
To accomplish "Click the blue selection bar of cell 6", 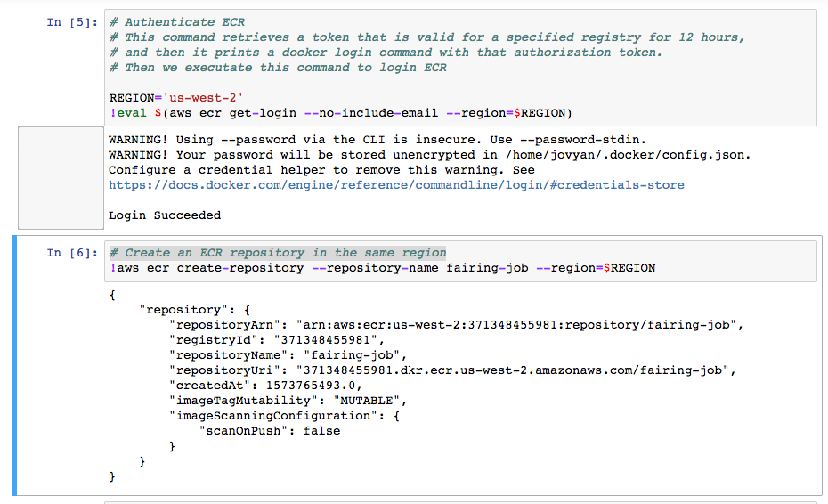I will [x=15, y=365].
